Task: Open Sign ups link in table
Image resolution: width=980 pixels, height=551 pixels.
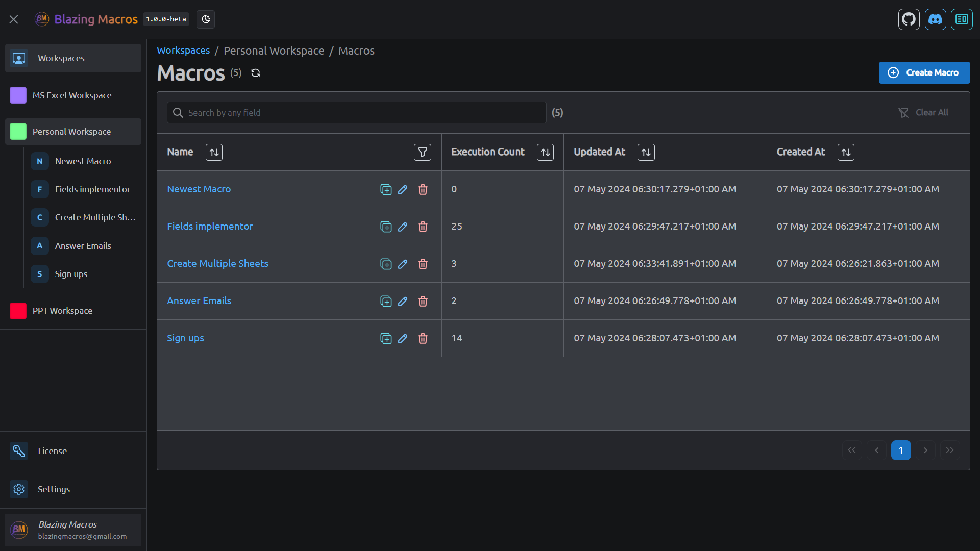Action: (x=185, y=338)
